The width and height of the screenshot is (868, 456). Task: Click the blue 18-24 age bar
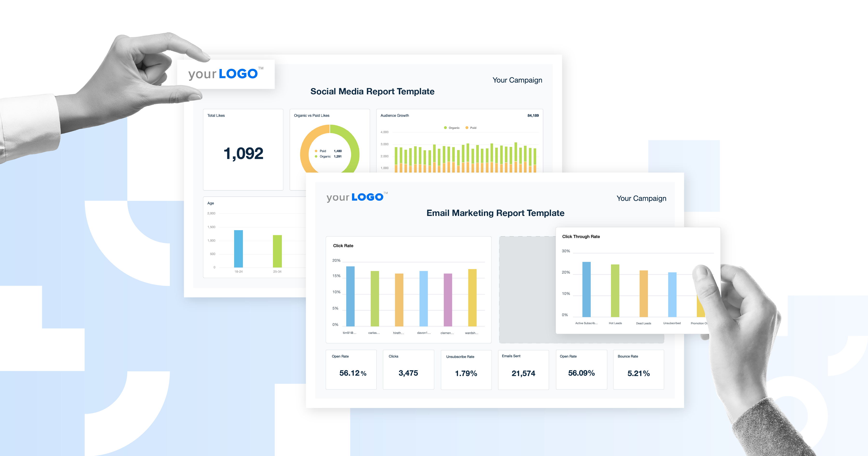(x=238, y=249)
